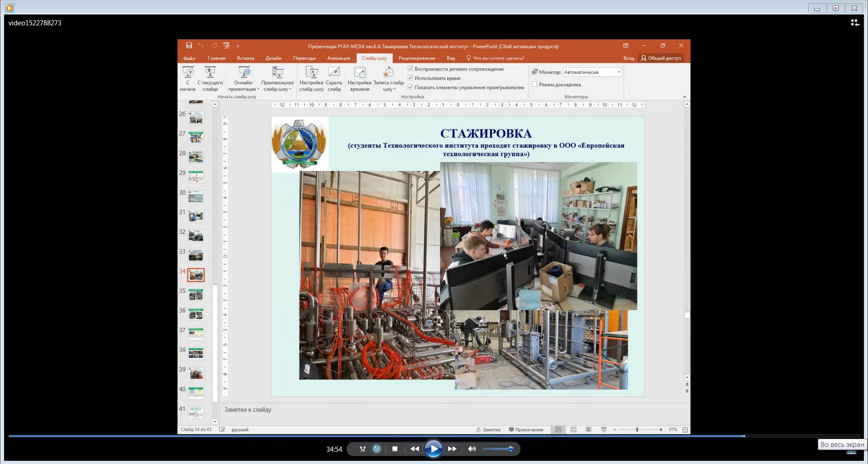Switch to slide sorter view in status bar
This screenshot has height=464, width=868.
coord(573,430)
